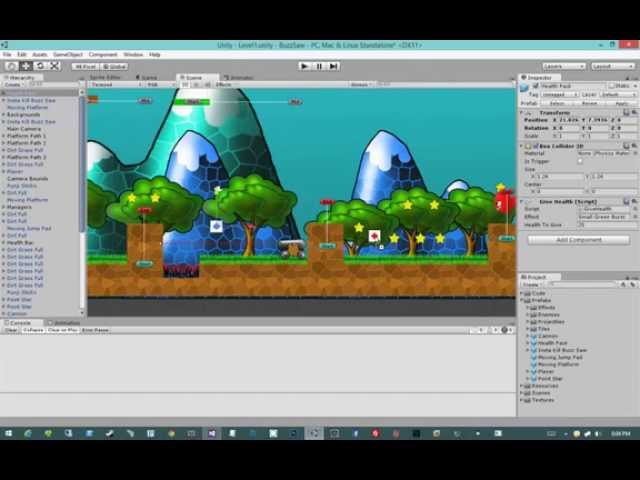Open the Layout dropdown
The height and width of the screenshot is (480, 640).
pos(613,66)
